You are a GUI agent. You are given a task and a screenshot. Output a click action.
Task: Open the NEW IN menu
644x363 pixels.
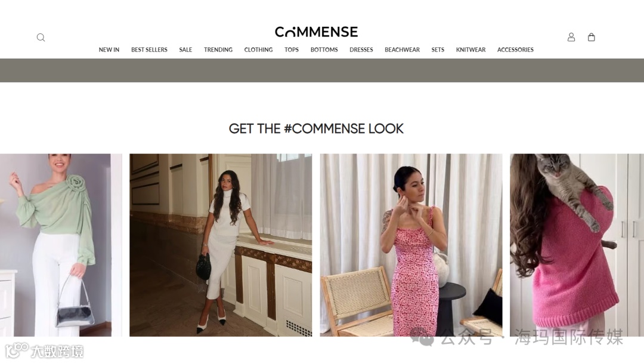point(109,50)
